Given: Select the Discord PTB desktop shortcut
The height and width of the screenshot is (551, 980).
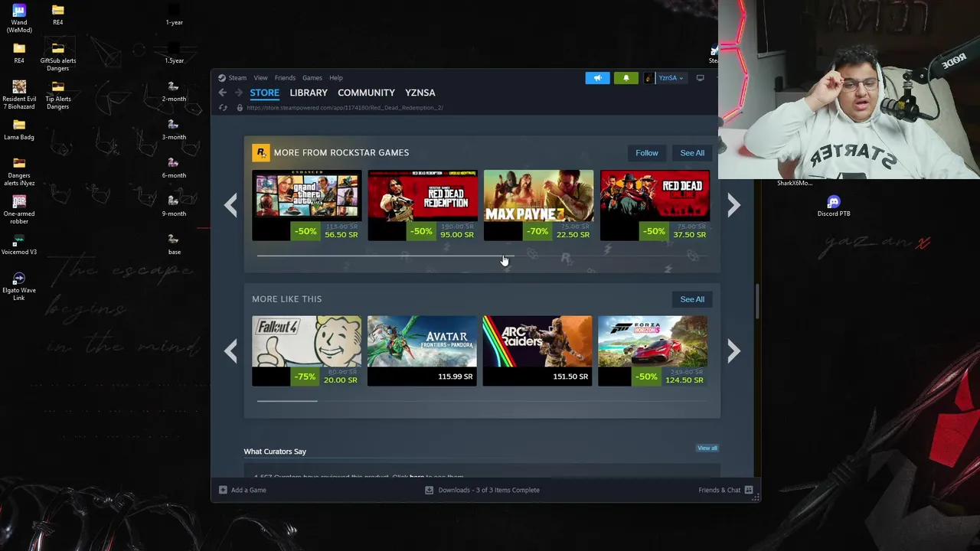Looking at the screenshot, I should pos(834,206).
